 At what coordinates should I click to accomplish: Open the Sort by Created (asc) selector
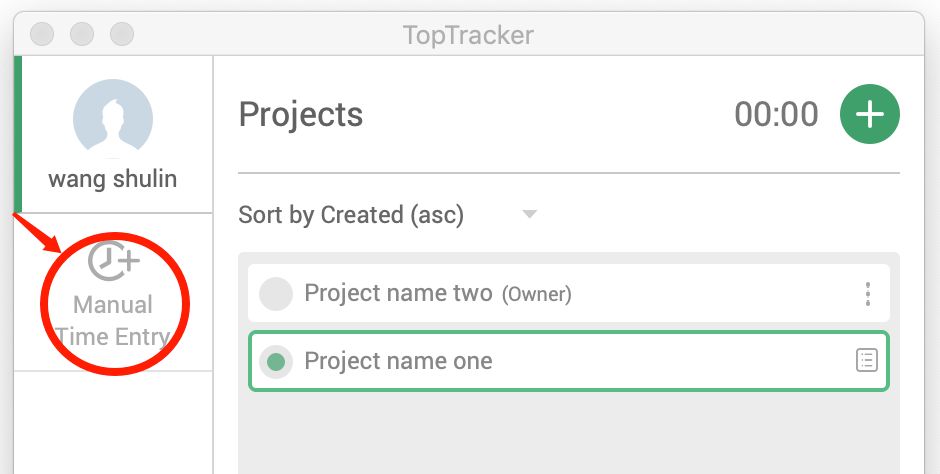tap(387, 215)
